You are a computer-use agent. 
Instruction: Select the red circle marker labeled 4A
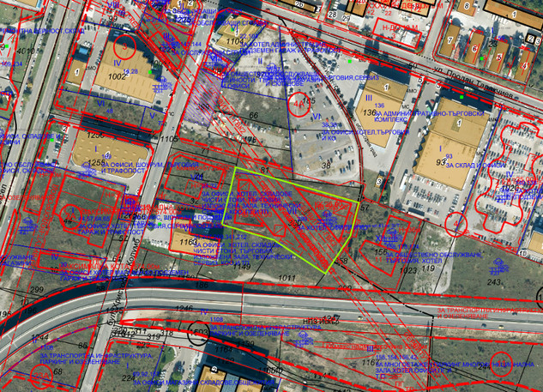pos(299,106)
